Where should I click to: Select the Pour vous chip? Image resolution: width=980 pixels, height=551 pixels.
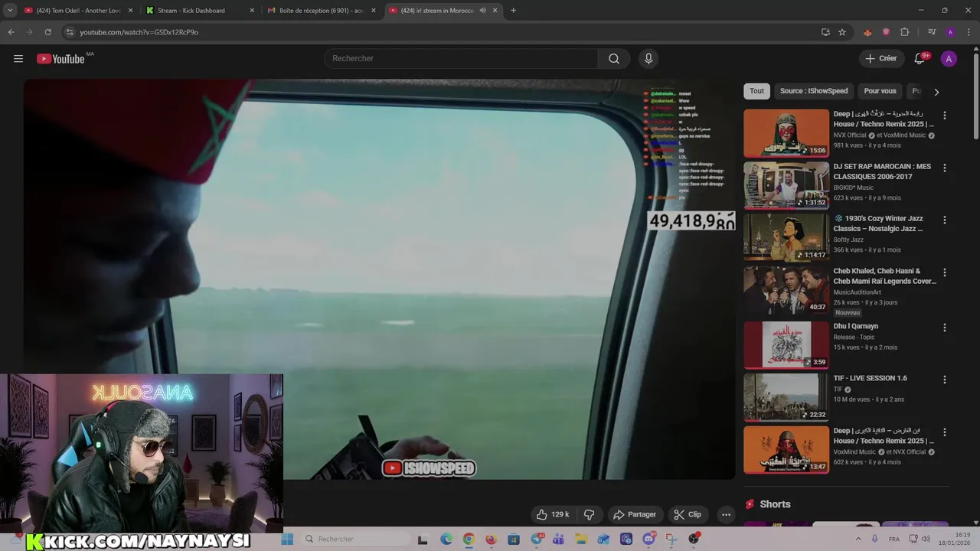(x=880, y=91)
